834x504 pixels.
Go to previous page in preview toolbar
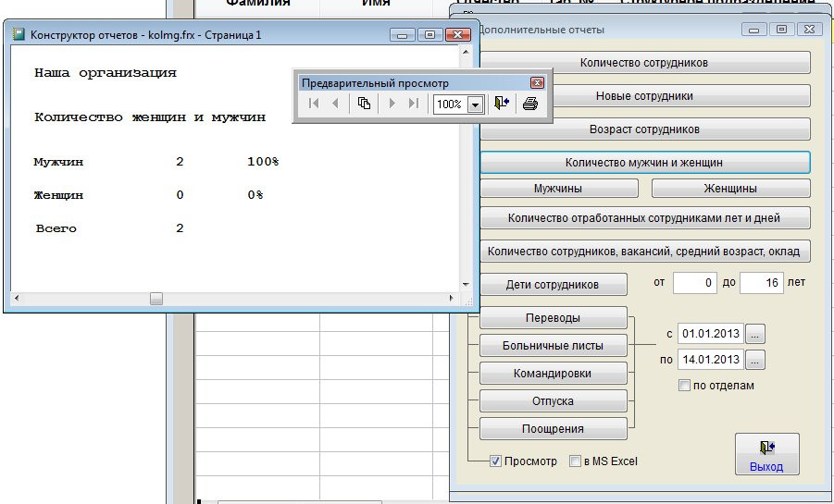point(335,104)
